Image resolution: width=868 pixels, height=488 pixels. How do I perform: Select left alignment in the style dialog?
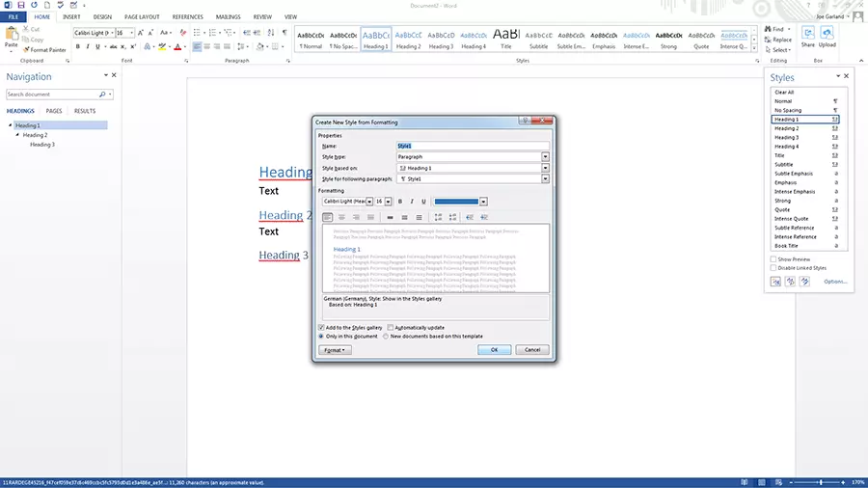328,218
